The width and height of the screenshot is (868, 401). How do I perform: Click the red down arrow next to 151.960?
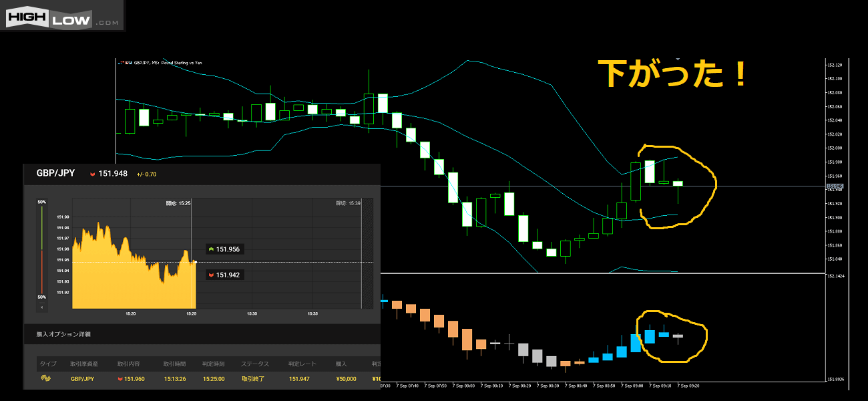(x=120, y=379)
